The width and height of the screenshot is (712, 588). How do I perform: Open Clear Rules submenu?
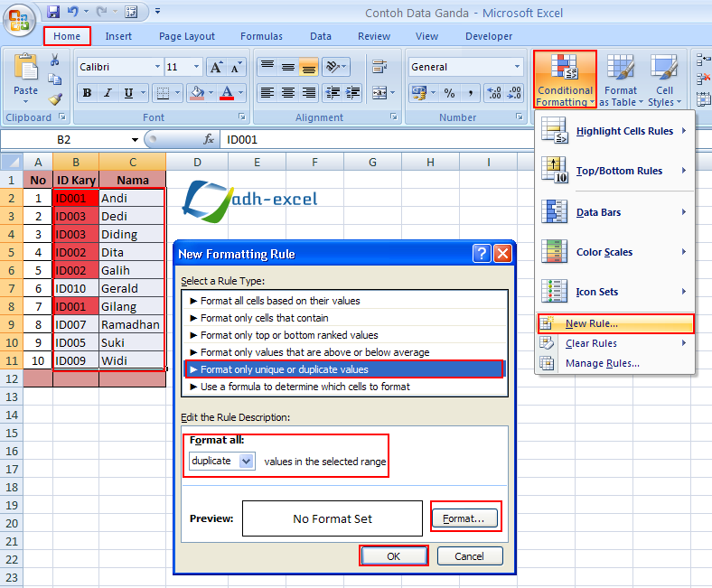[x=614, y=343]
